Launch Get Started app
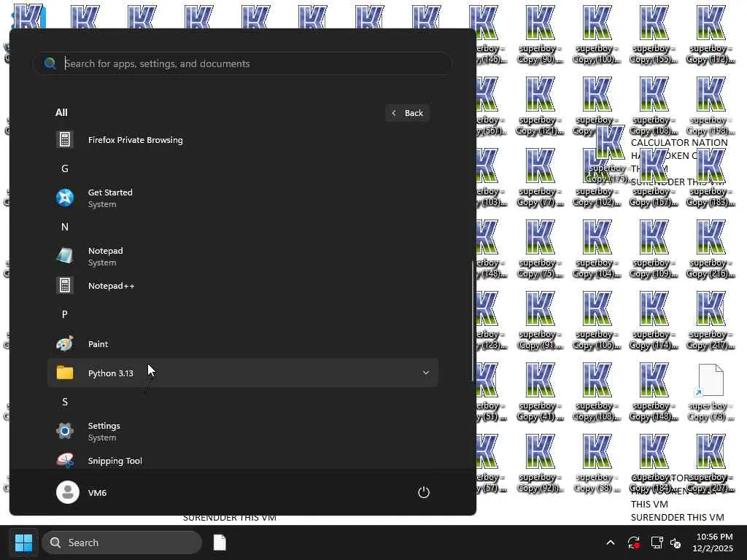This screenshot has height=560, width=747. click(x=242, y=198)
